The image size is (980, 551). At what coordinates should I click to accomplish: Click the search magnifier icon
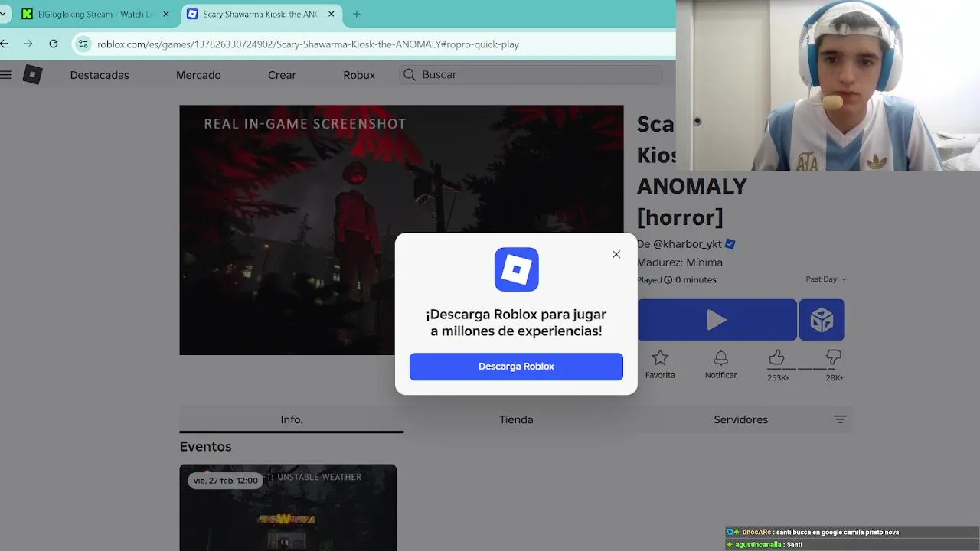pyautogui.click(x=410, y=74)
